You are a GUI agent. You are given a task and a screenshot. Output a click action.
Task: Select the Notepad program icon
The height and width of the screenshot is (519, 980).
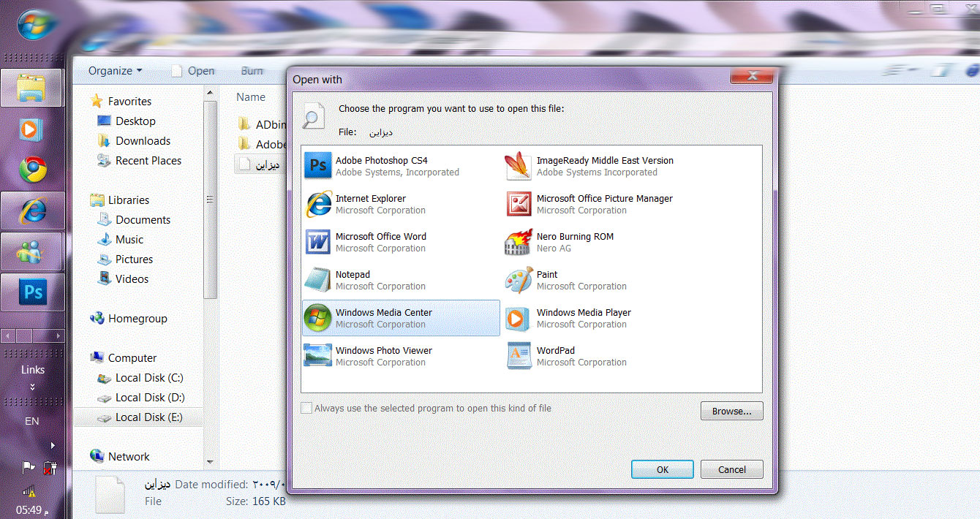[x=318, y=280]
